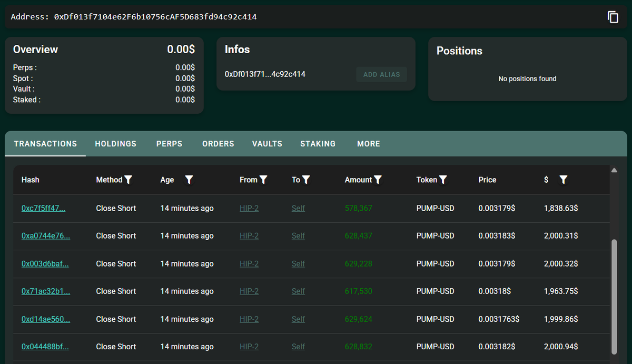This screenshot has width=632, height=364.
Task: Switch to the STAKING tab
Action: point(318,143)
